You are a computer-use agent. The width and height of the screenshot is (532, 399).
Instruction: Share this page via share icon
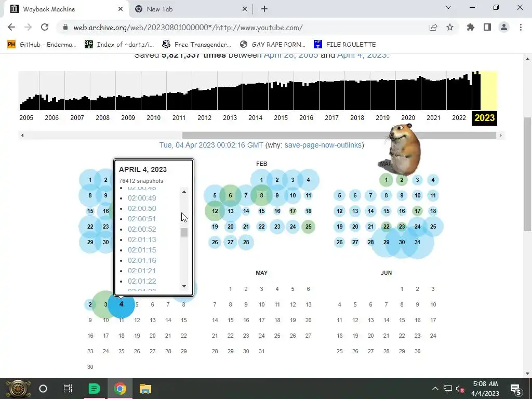[x=433, y=28]
